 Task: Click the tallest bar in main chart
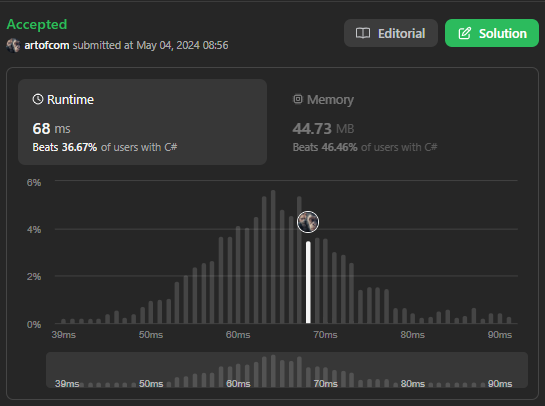pyautogui.click(x=273, y=257)
